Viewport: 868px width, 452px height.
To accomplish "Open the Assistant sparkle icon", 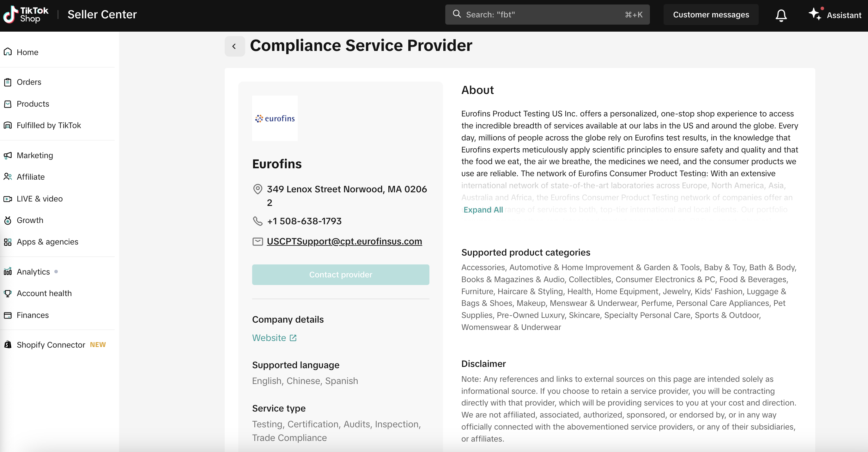I will tap(815, 14).
